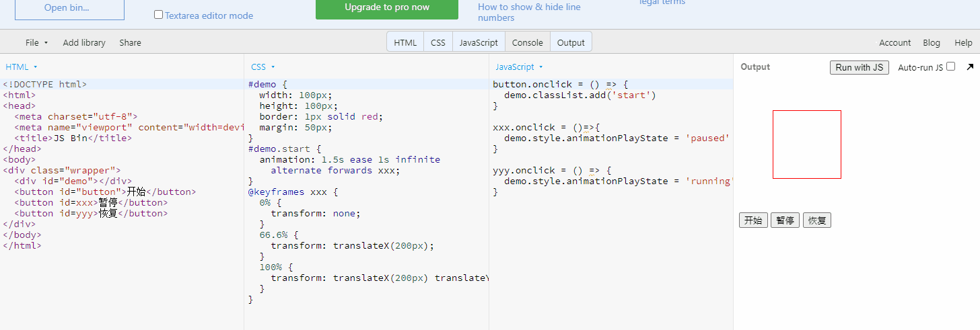Image resolution: width=980 pixels, height=330 pixels.
Task: Click the 'button.onclick = () => {' line
Action: point(560,84)
